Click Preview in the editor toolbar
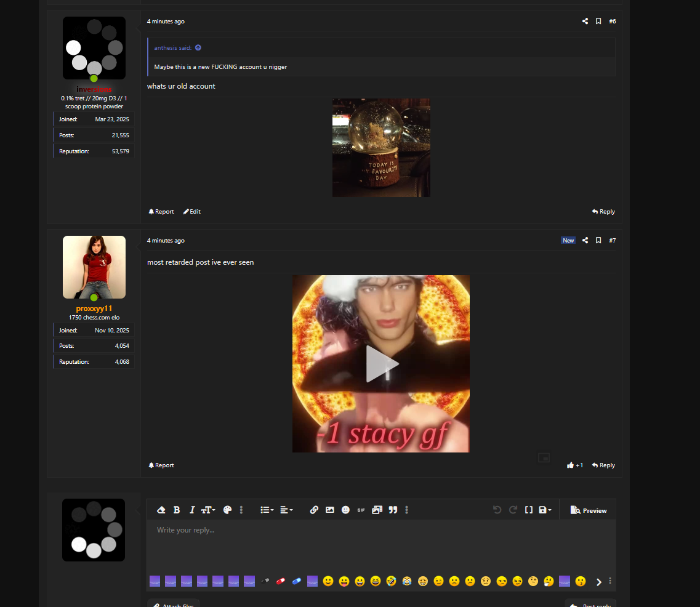 point(589,510)
